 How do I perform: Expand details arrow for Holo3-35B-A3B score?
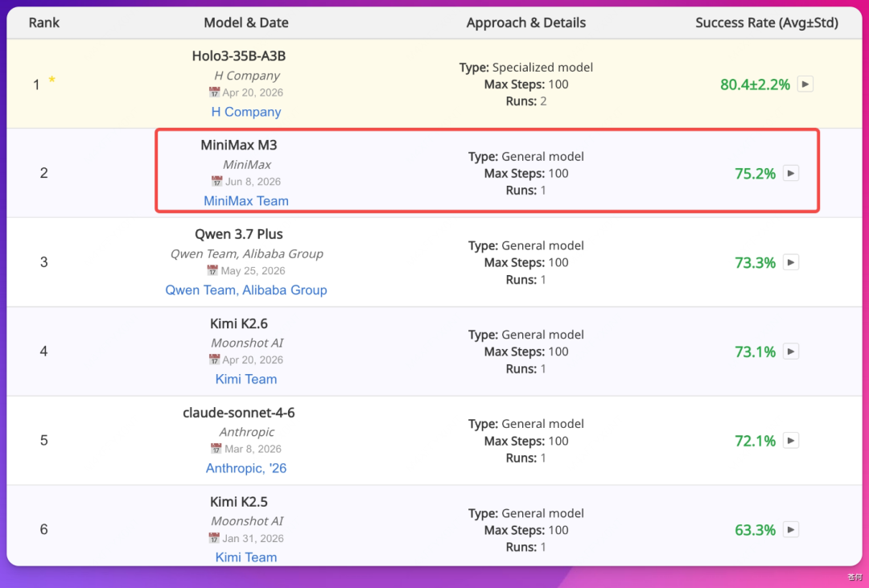click(805, 84)
